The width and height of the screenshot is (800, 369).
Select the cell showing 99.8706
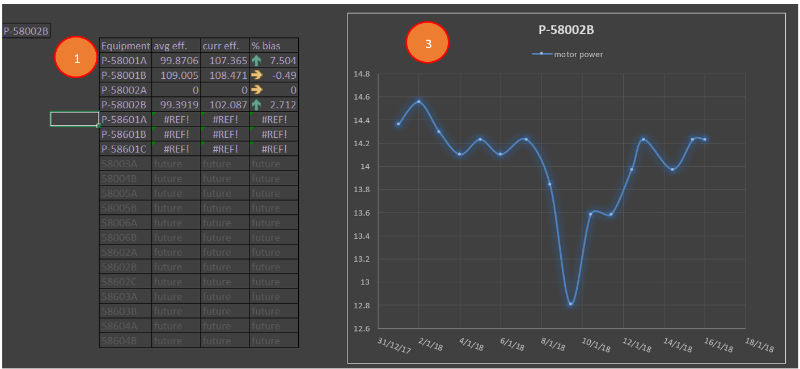point(176,61)
